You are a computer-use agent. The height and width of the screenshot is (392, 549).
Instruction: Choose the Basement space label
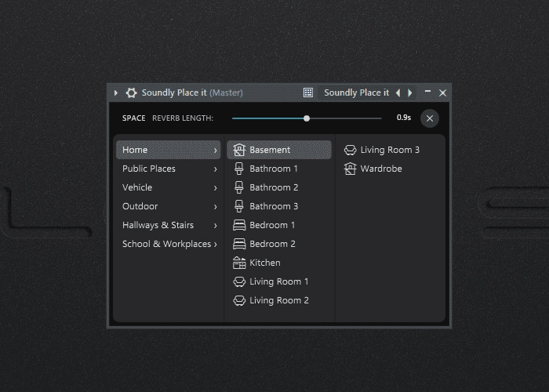270,150
